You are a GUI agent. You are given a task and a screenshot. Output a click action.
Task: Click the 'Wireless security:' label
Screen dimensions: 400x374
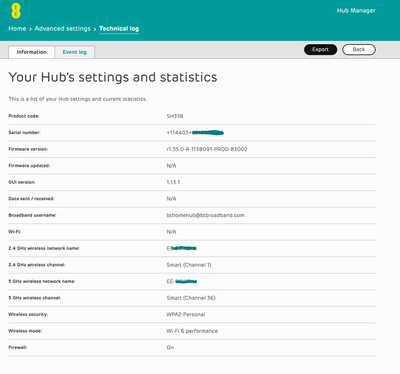[28, 314]
